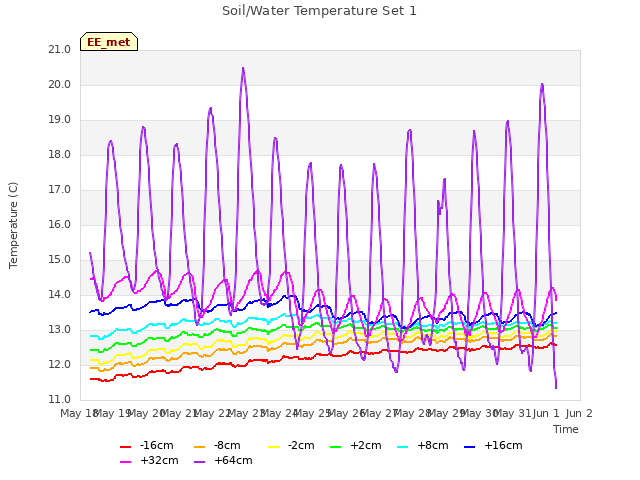
Task: Select the -2cm legend label
Action: tap(301, 445)
